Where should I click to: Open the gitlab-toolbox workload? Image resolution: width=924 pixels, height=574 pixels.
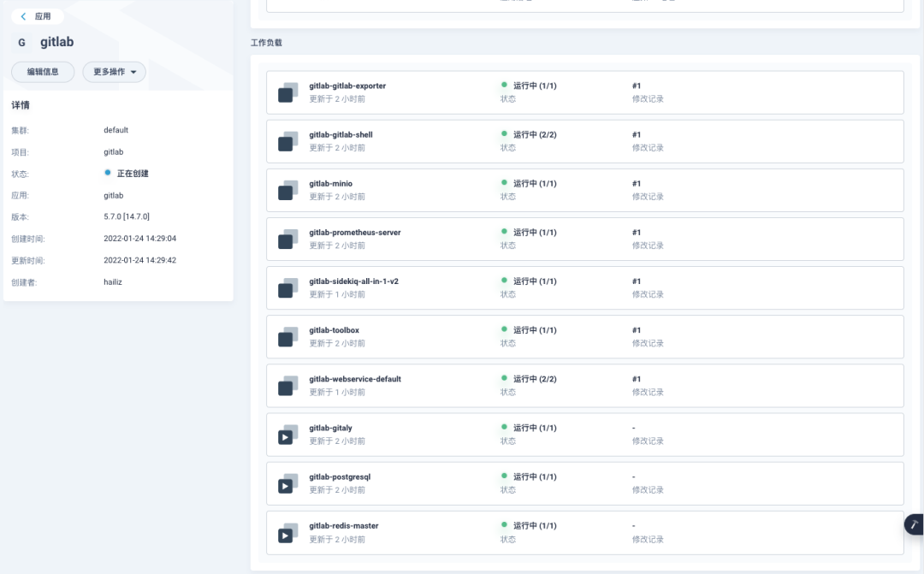(335, 330)
